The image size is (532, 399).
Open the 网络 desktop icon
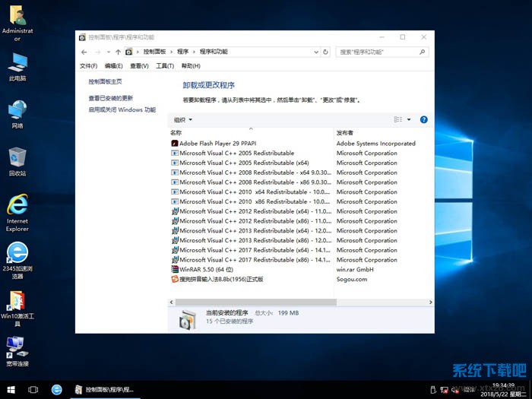(17, 114)
